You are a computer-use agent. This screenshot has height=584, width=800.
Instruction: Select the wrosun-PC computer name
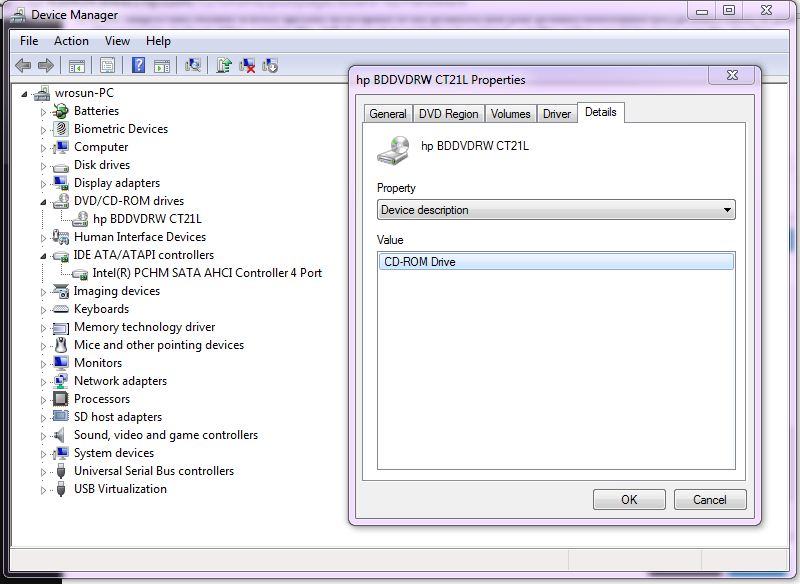click(x=84, y=93)
